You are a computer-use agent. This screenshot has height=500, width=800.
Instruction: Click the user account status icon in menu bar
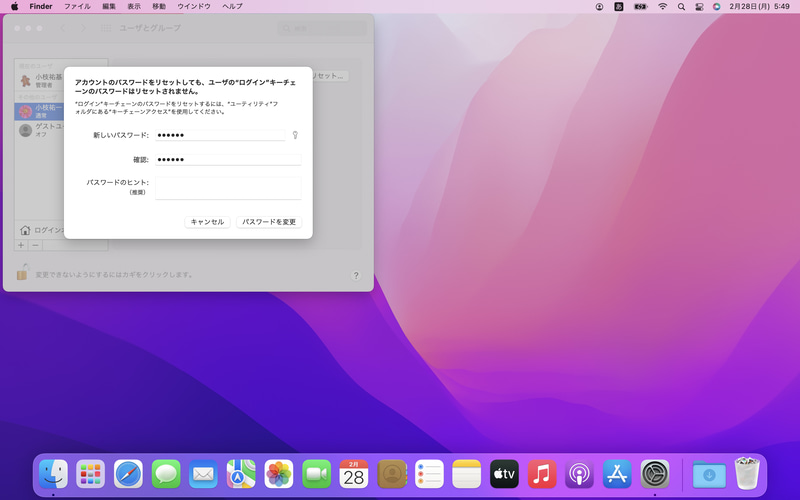click(599, 7)
